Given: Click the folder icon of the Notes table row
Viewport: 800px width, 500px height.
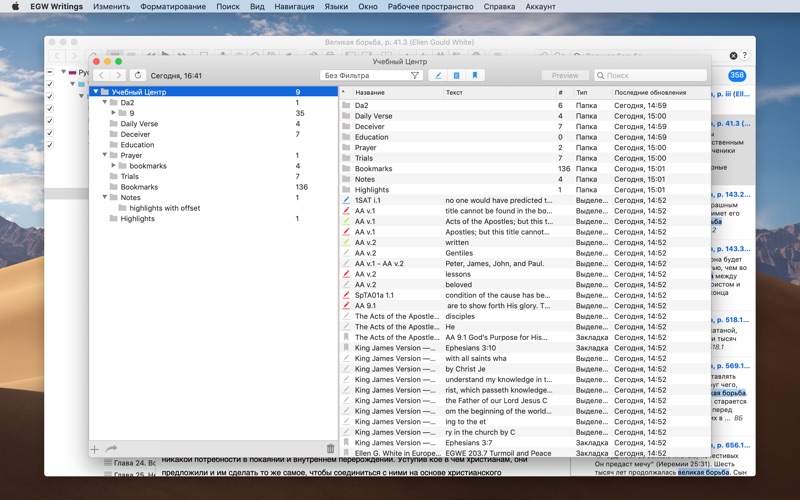Looking at the screenshot, I should tap(346, 179).
